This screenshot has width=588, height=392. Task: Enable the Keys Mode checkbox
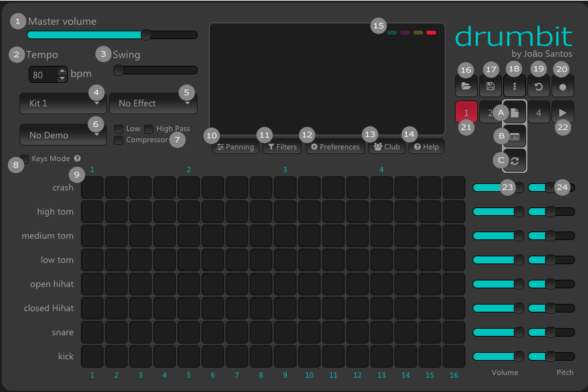24,158
